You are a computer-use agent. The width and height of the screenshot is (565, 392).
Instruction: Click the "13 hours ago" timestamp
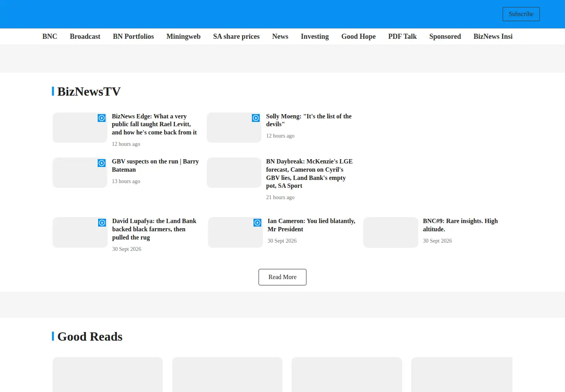point(126,181)
